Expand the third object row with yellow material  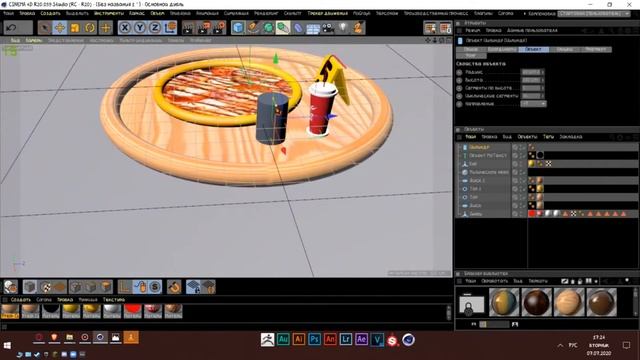459,164
